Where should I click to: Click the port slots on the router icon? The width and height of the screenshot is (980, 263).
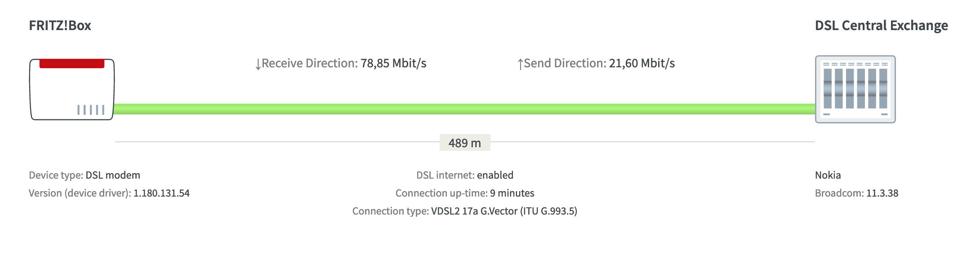(91, 110)
